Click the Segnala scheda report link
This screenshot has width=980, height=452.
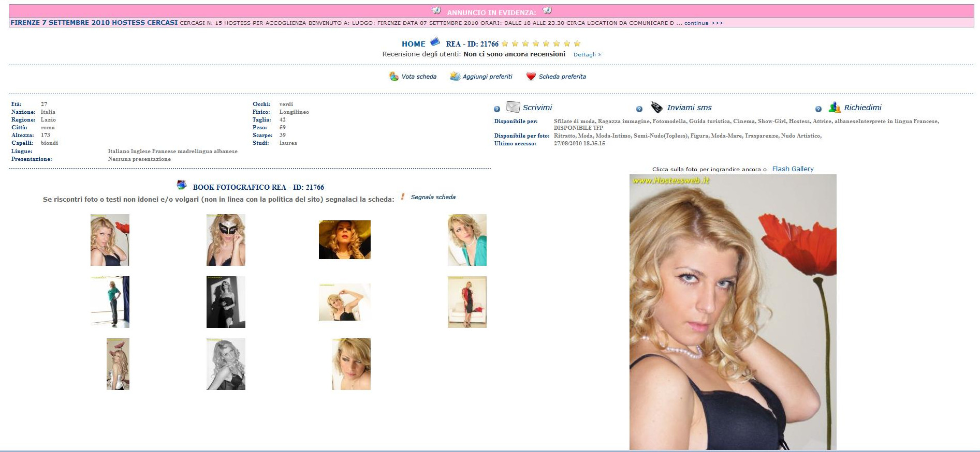tap(433, 197)
